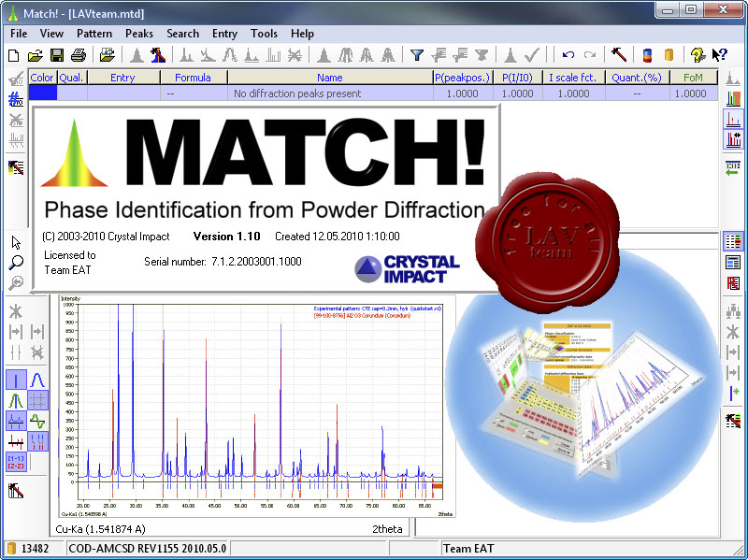Screen dimensions: 748x560
Task: Click the zoom-back magnifier icon
Action: tap(16, 283)
